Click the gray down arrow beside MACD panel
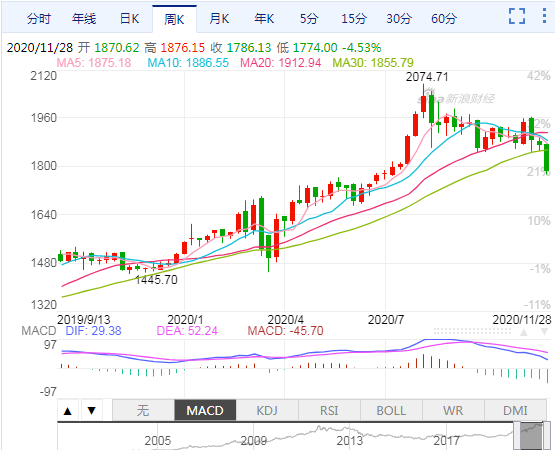555x450 pixels. (x=544, y=332)
